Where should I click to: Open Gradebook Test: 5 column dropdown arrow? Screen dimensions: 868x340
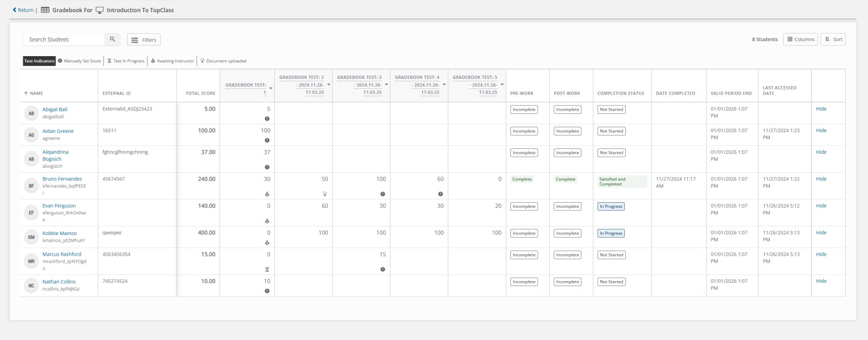[x=502, y=84]
